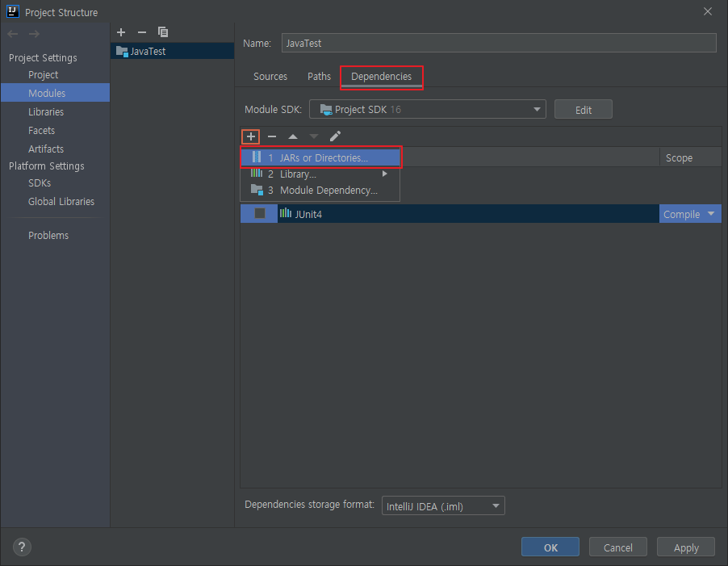Click the Cancel button
The width and height of the screenshot is (728, 566).
(x=618, y=547)
